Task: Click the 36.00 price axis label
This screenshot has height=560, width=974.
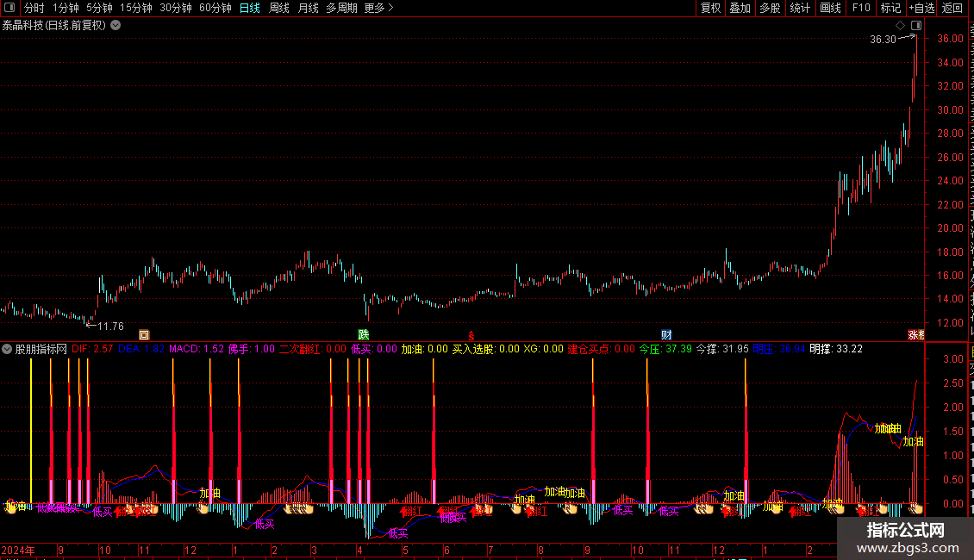Action: [951, 39]
